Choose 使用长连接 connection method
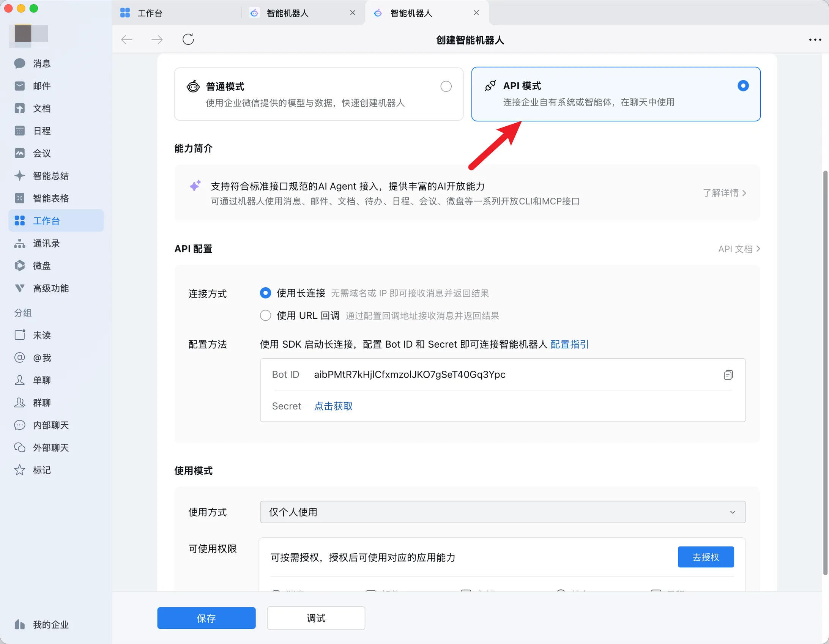This screenshot has width=829, height=644. click(265, 293)
